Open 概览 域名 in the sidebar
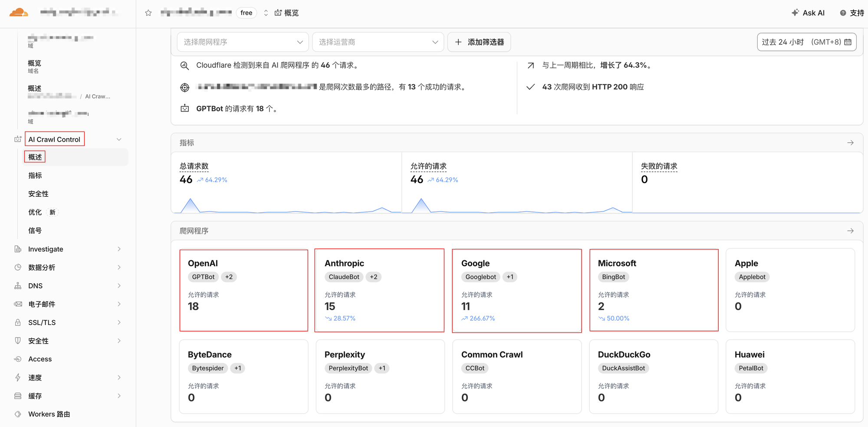Viewport: 868px width, 427px height. (34, 66)
